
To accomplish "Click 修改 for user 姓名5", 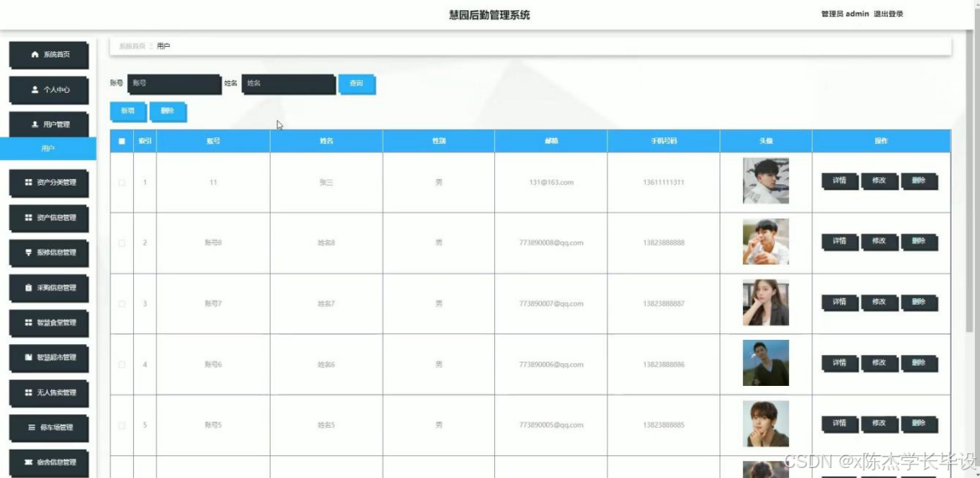I will [879, 424].
